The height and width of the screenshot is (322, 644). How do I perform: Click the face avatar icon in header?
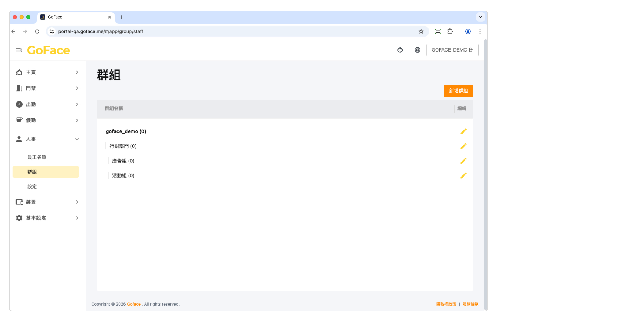(400, 50)
